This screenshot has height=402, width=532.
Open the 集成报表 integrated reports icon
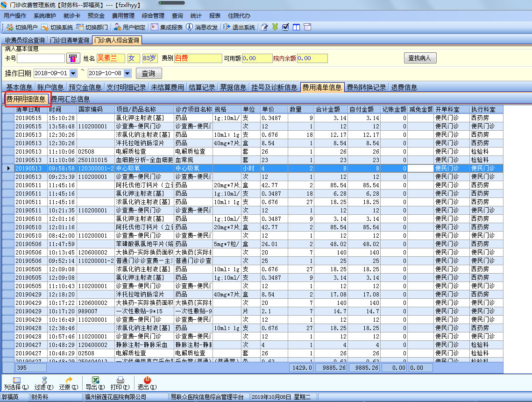tap(155, 27)
